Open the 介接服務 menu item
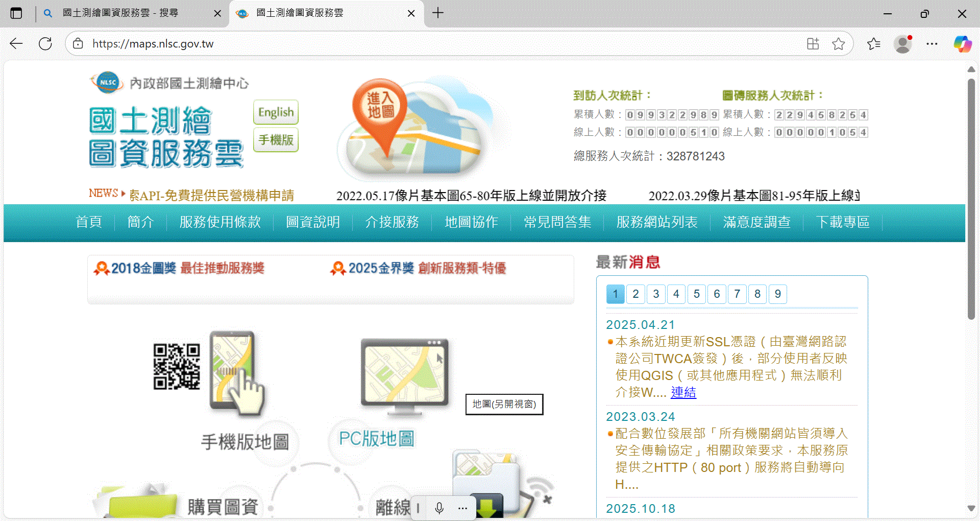 click(x=392, y=222)
